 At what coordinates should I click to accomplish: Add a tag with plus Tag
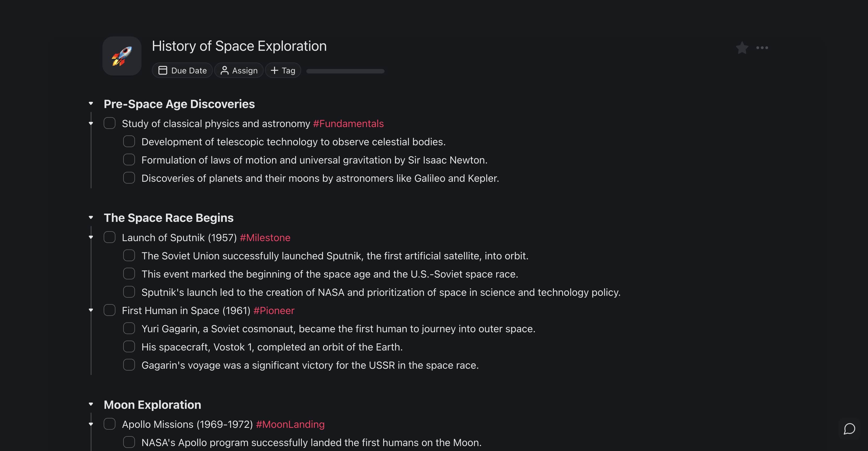click(x=283, y=70)
